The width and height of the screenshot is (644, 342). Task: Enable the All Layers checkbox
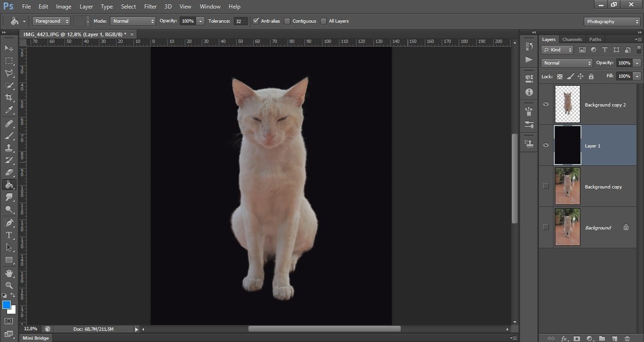(x=323, y=21)
